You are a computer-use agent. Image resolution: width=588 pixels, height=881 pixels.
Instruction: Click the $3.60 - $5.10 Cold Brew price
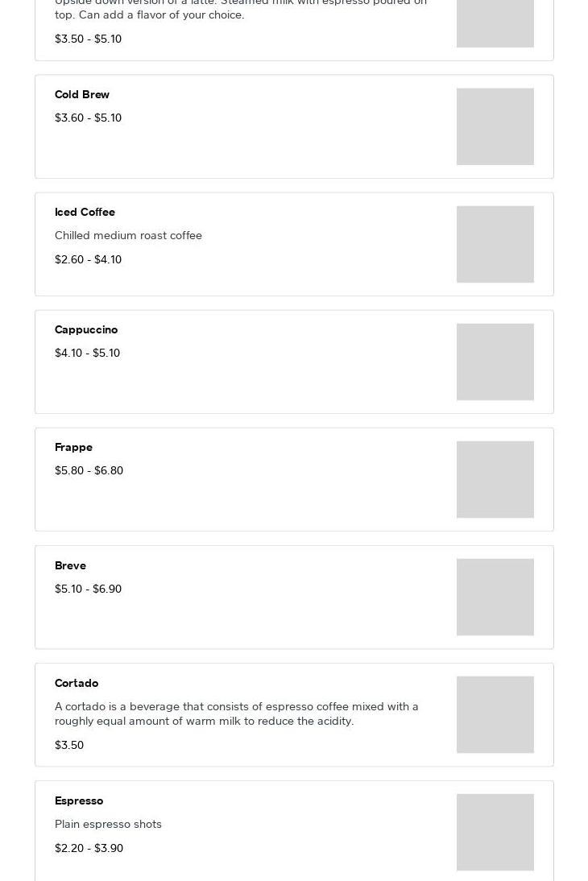pos(88,118)
